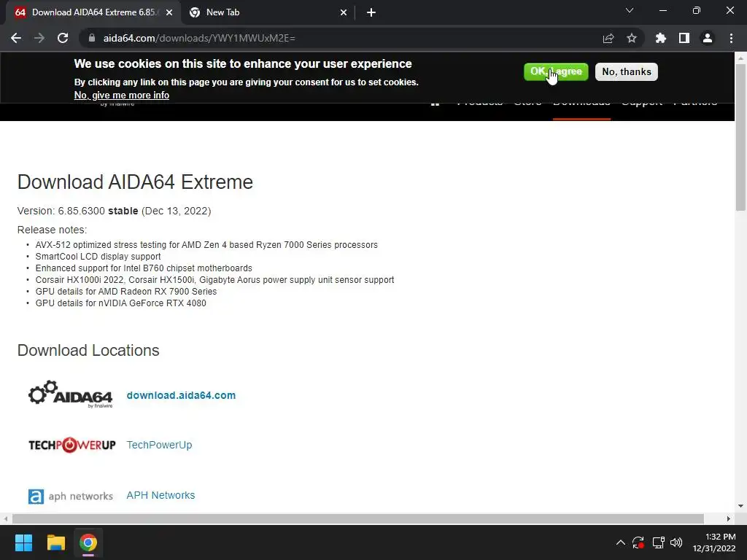Screen dimensions: 747x560
Task: Accept cookies with OK, I agree
Action: point(556,72)
